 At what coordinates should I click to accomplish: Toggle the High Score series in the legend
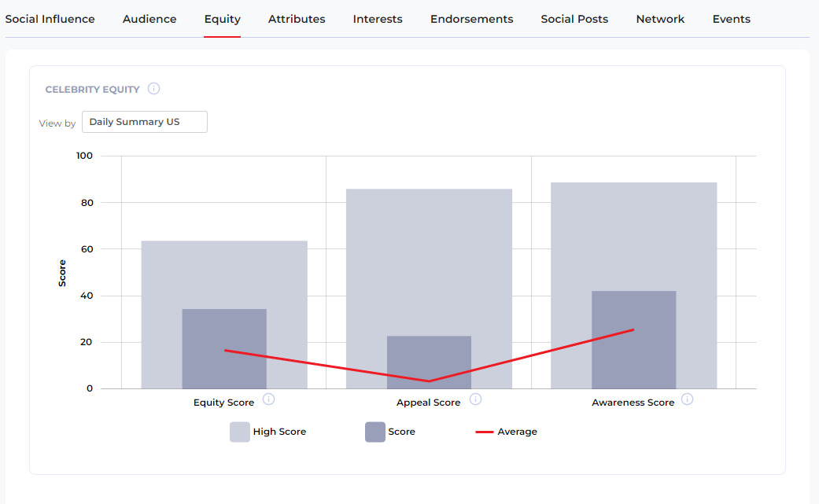(281, 432)
